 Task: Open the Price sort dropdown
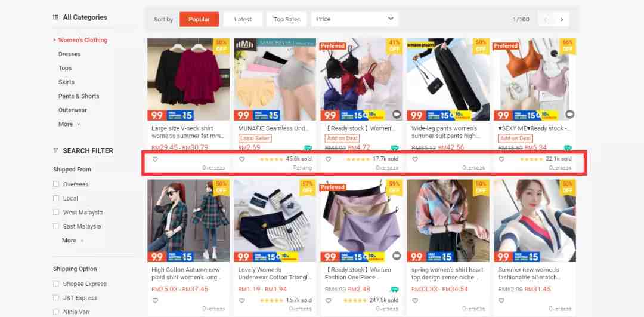pyautogui.click(x=354, y=19)
